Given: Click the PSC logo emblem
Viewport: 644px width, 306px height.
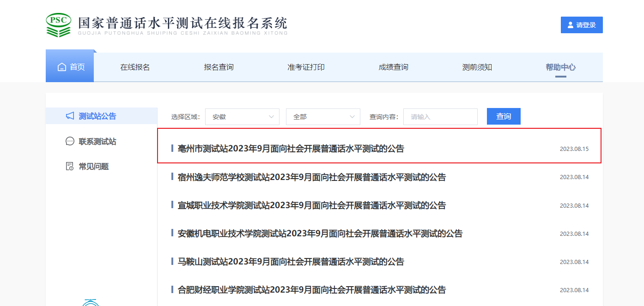Looking at the screenshot, I should 59,25.
